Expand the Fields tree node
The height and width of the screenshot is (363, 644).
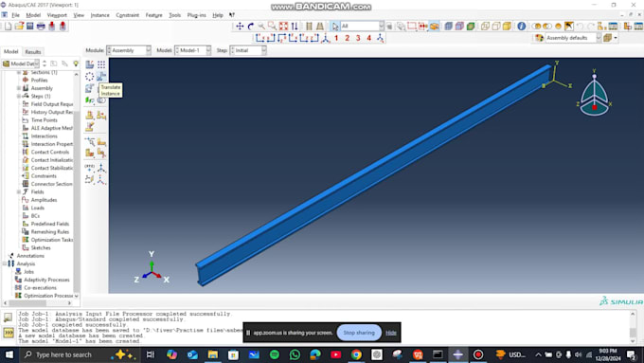tap(19, 191)
